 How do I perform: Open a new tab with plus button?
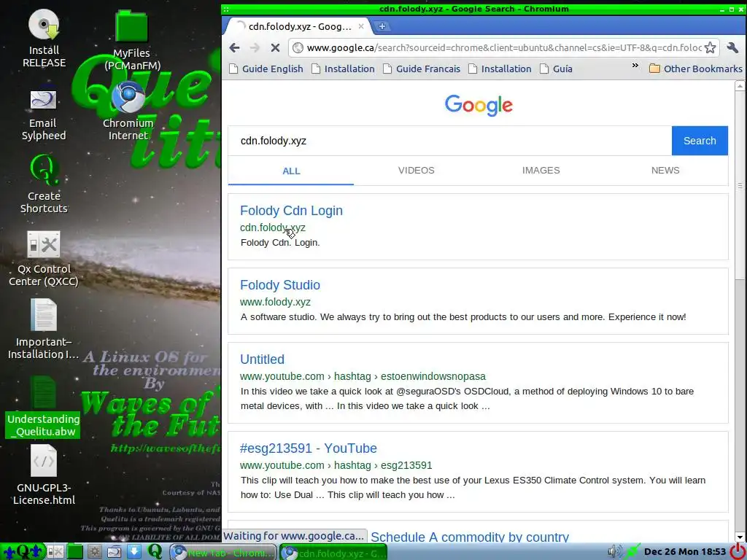tap(382, 26)
